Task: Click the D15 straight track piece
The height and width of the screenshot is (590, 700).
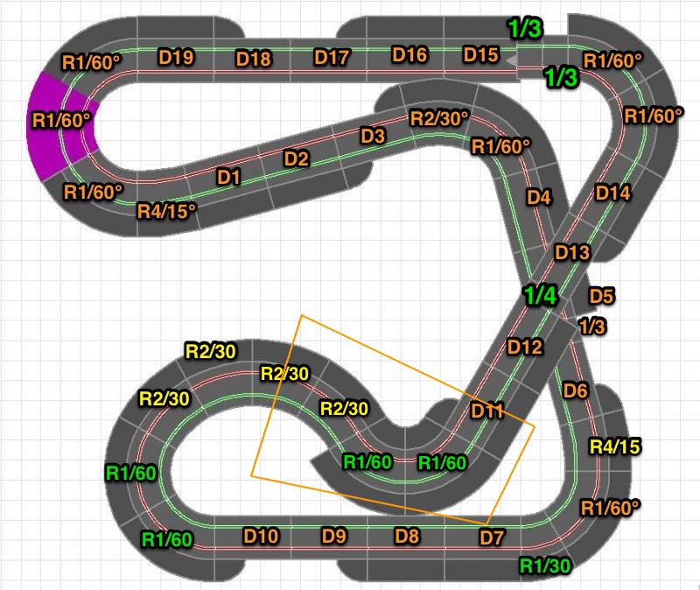Action: pos(480,54)
